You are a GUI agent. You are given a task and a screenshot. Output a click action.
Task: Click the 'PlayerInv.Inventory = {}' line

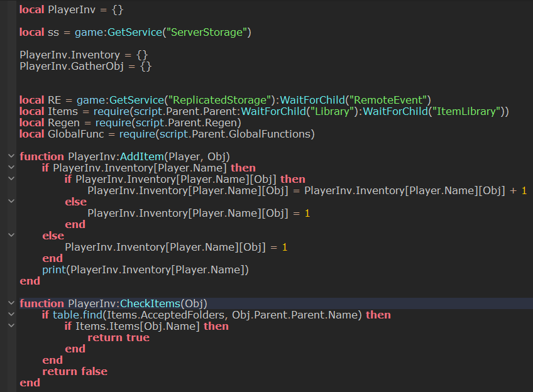pyautogui.click(x=84, y=55)
